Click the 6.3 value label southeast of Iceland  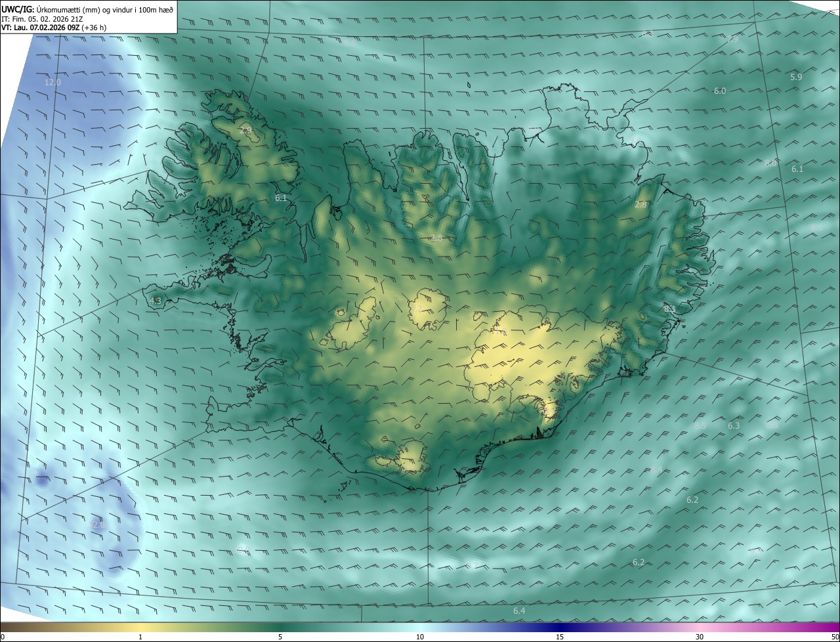pos(734,426)
